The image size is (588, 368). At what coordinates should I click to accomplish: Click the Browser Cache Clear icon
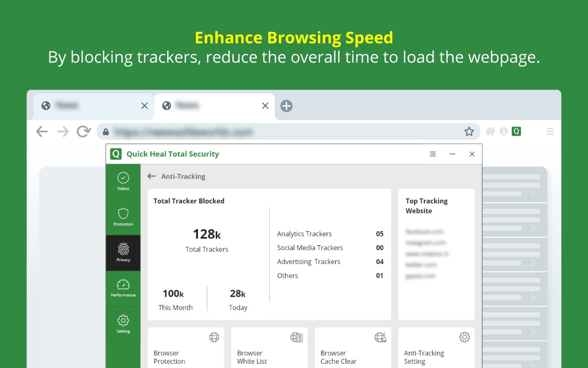[380, 337]
